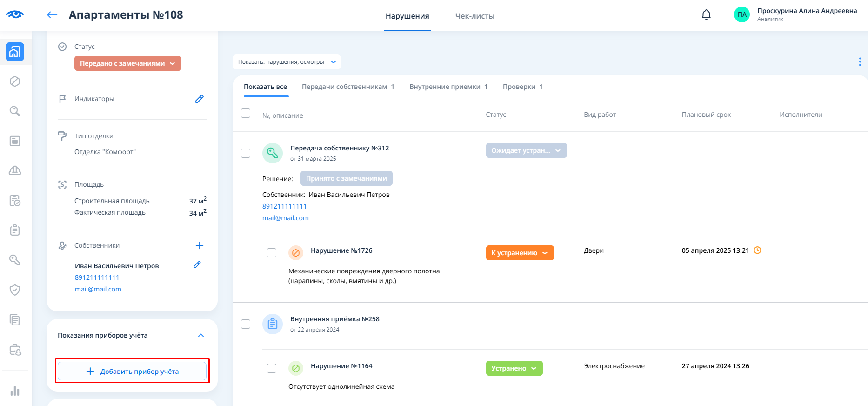Open the Передано с замечаниями status dropdown
The image size is (868, 406).
[127, 63]
